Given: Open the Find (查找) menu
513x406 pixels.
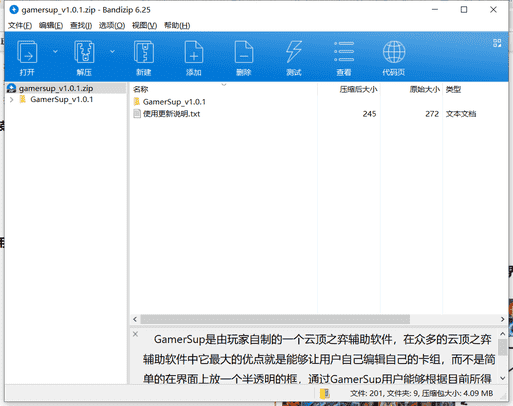Looking at the screenshot, I should (81, 25).
